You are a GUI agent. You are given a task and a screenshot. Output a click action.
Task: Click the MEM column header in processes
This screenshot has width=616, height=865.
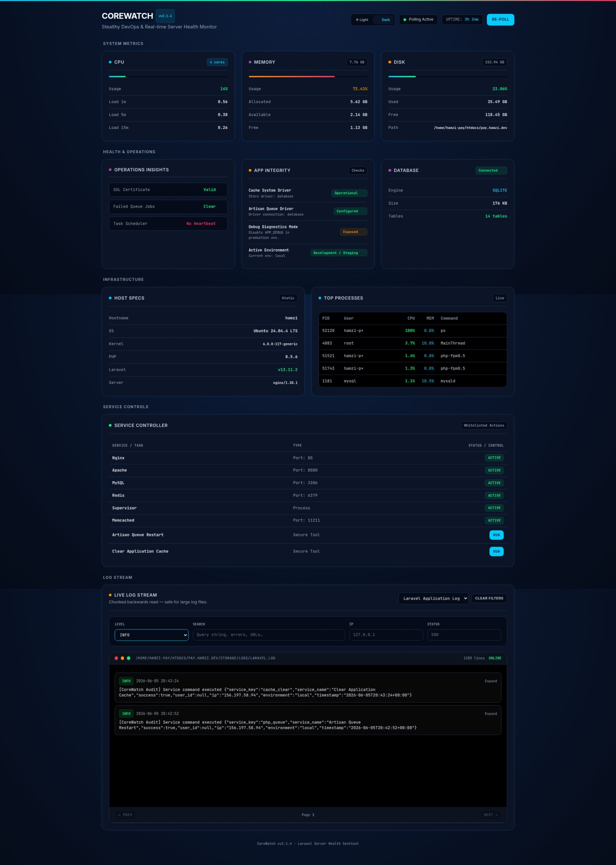[430, 318]
